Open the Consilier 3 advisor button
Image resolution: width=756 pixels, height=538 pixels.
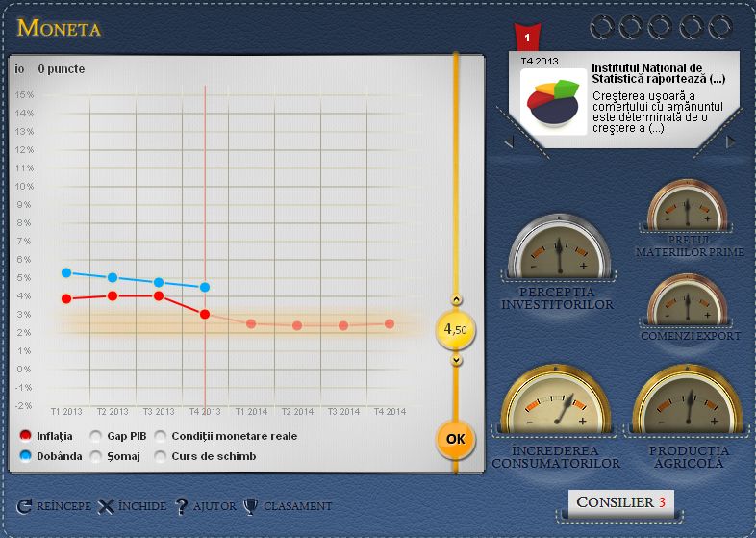(621, 503)
